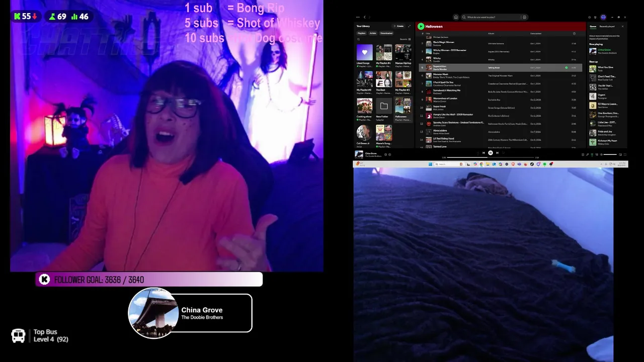Image resolution: width=644 pixels, height=362 pixels.
Task: Open Now Playing view icon in player bar
Action: coord(583,154)
